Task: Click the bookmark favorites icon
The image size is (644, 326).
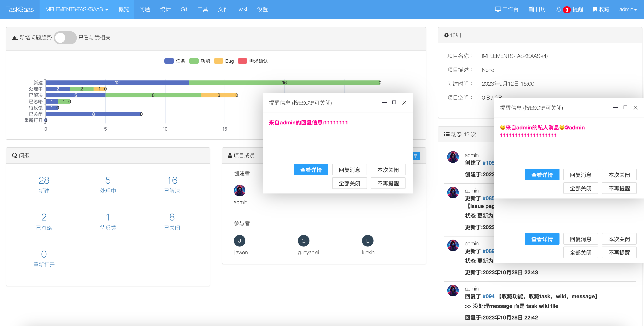Action: pos(595,9)
